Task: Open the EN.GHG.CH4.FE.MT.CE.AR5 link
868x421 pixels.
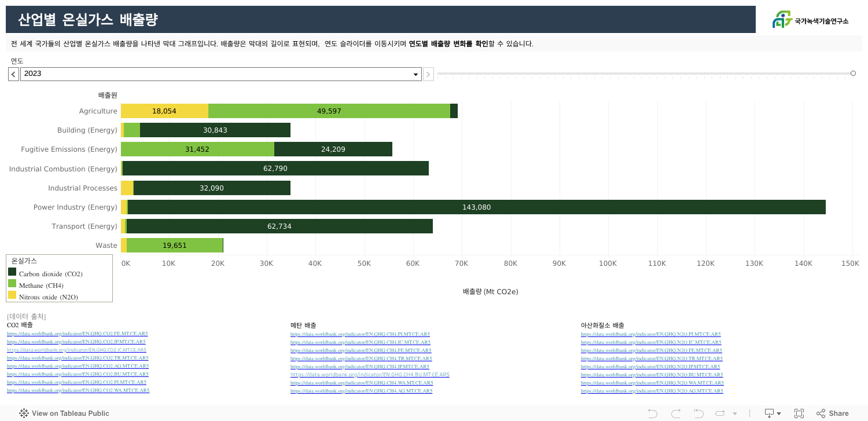Action: 361,350
